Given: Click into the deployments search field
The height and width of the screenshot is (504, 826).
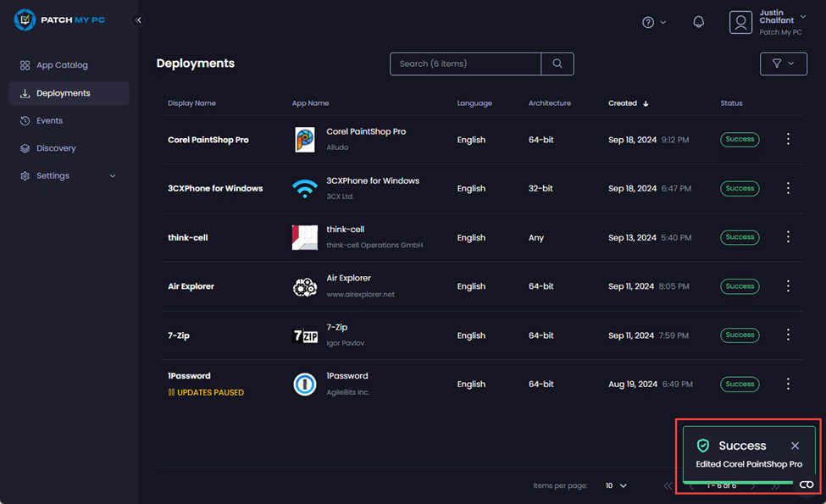Looking at the screenshot, I should (464, 64).
